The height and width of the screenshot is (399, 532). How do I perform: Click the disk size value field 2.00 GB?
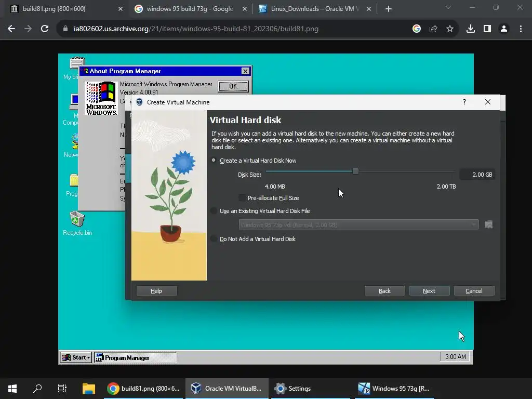(477, 175)
